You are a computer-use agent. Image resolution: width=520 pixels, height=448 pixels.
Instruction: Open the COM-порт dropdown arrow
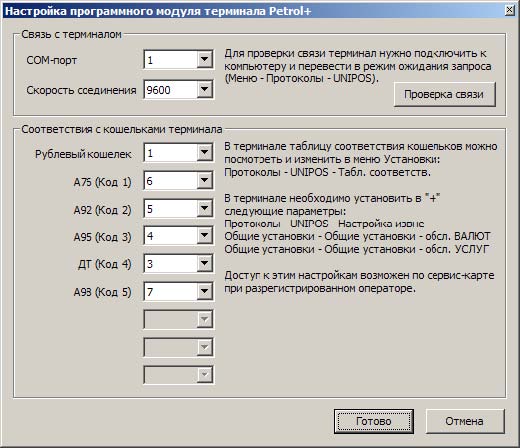click(204, 60)
